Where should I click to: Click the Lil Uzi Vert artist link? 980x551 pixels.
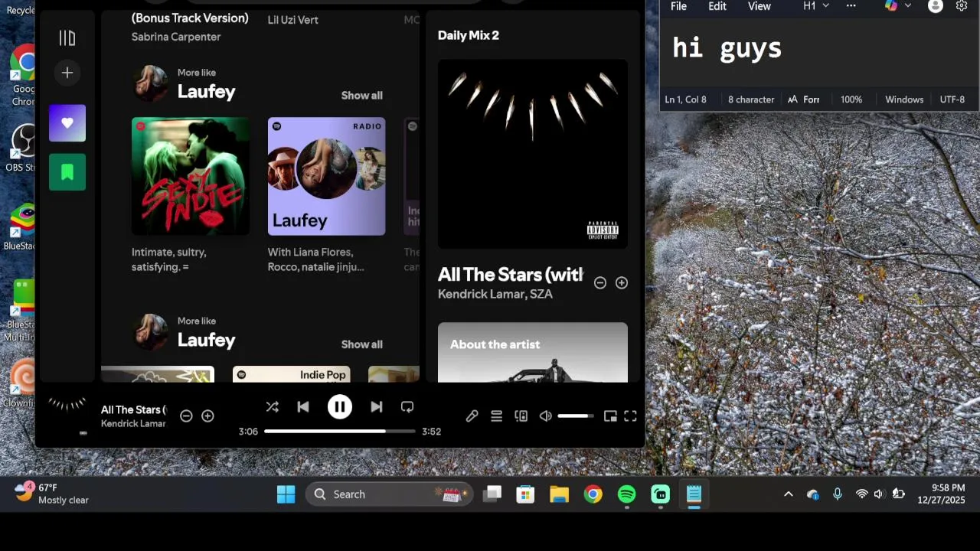[x=293, y=20]
